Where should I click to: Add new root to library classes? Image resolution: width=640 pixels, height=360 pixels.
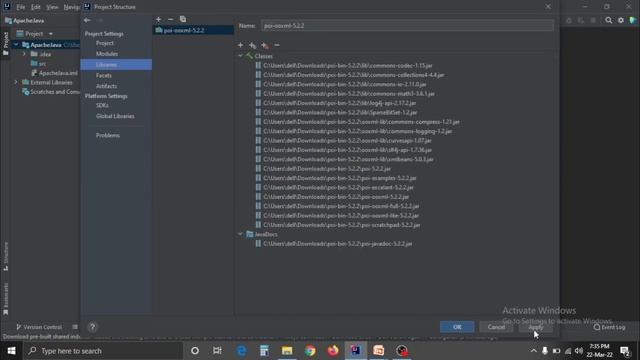[240, 45]
